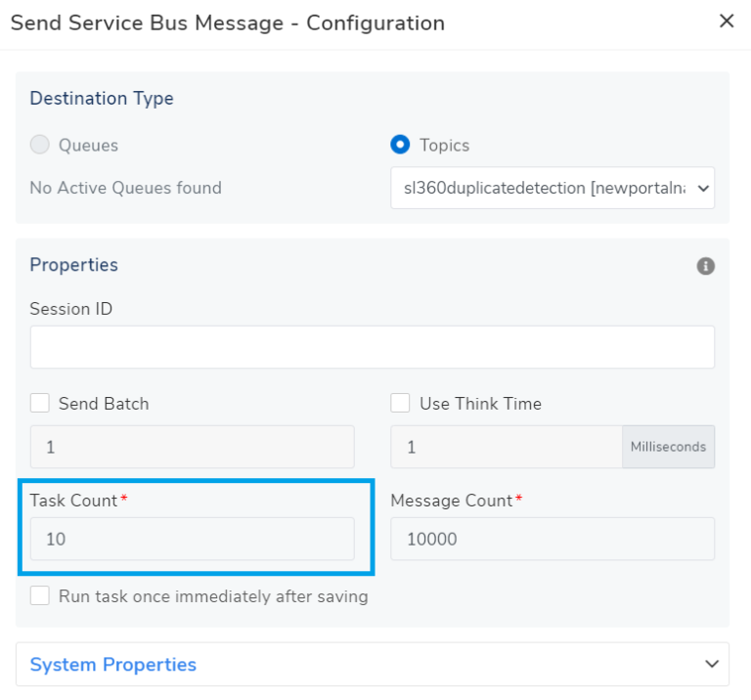This screenshot has width=751, height=700.
Task: Click the Message Count field
Action: 552,539
